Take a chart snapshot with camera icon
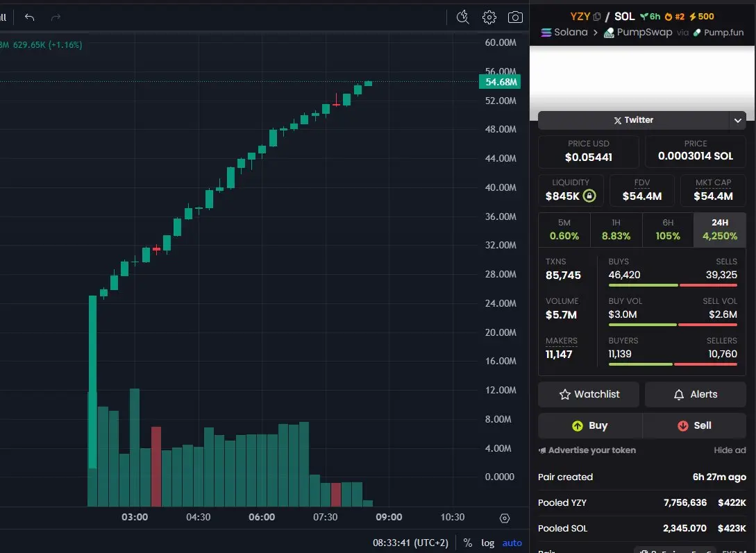The height and width of the screenshot is (553, 756). pyautogui.click(x=515, y=17)
